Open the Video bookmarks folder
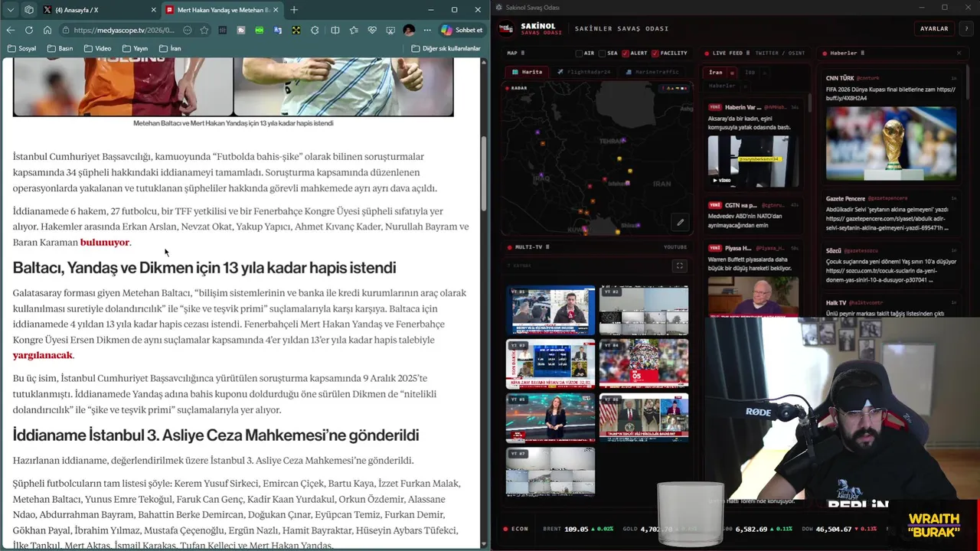980x551 pixels. pos(97,48)
